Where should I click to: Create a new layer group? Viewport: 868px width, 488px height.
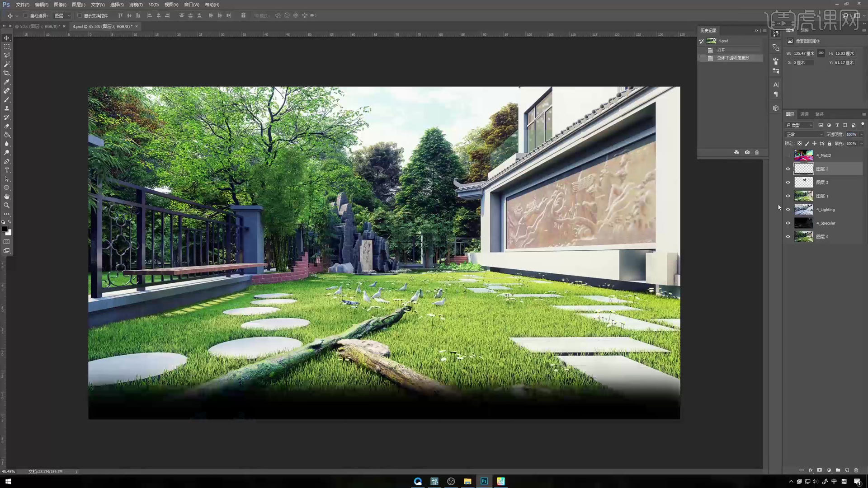(838, 470)
